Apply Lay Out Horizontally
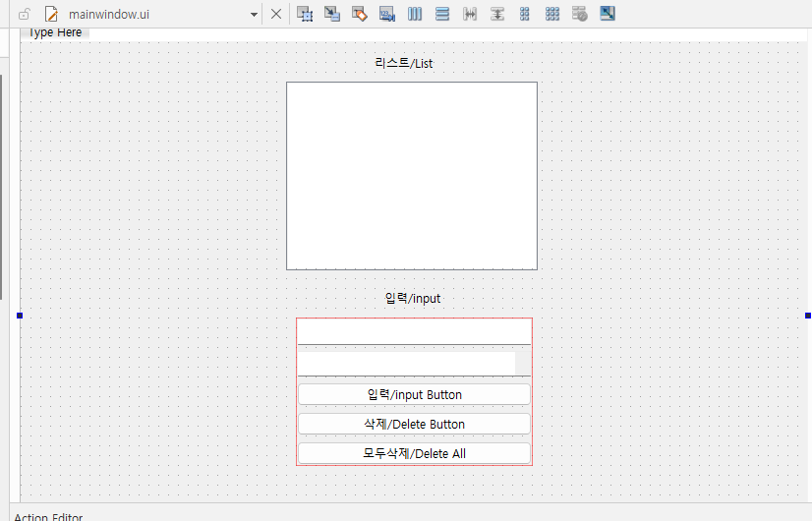 415,14
